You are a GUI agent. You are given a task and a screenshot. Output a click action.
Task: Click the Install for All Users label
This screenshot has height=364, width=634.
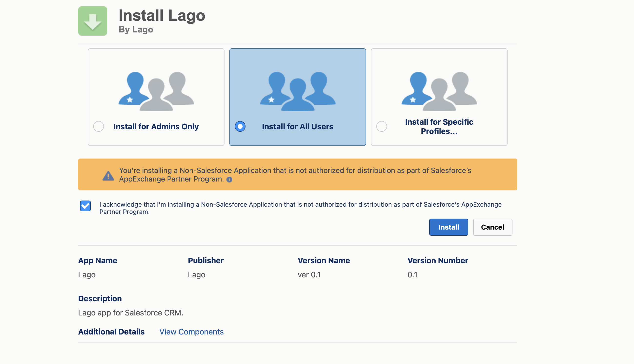(297, 127)
